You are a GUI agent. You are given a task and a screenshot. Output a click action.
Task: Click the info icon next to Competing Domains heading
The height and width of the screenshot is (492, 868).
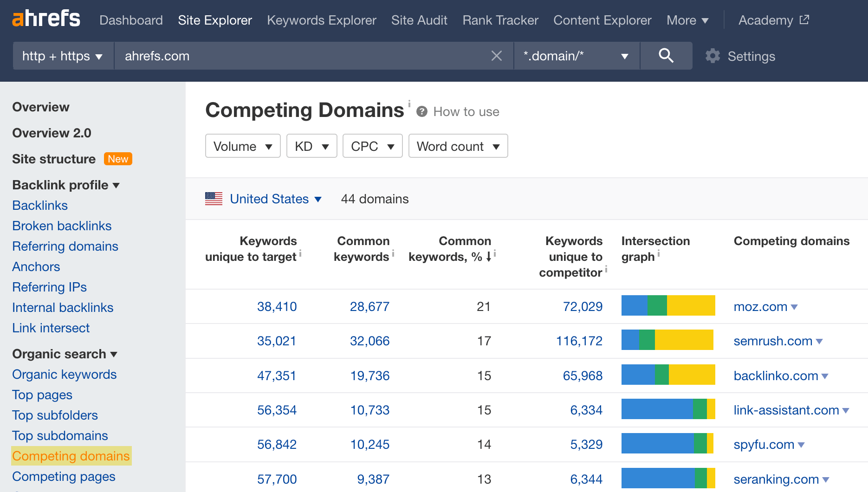coord(409,104)
